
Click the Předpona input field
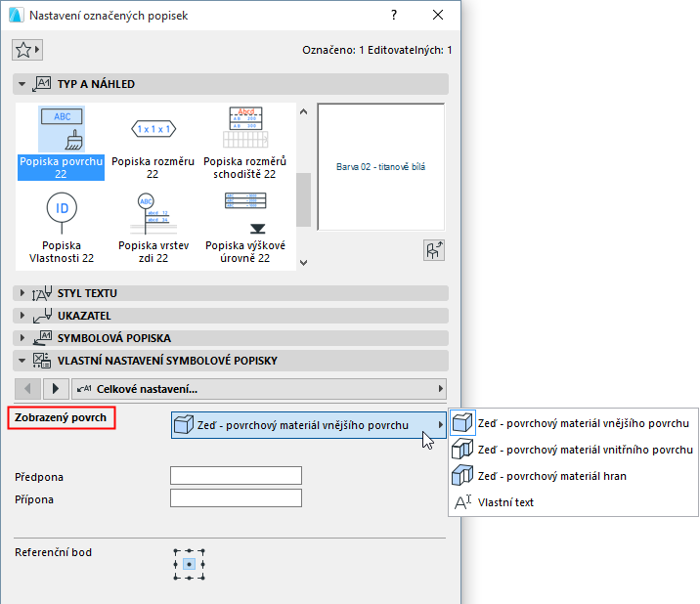pyautogui.click(x=236, y=476)
